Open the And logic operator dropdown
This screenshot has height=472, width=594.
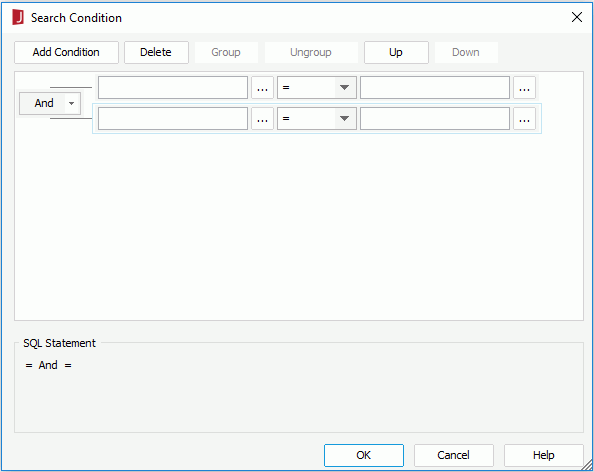click(71, 103)
